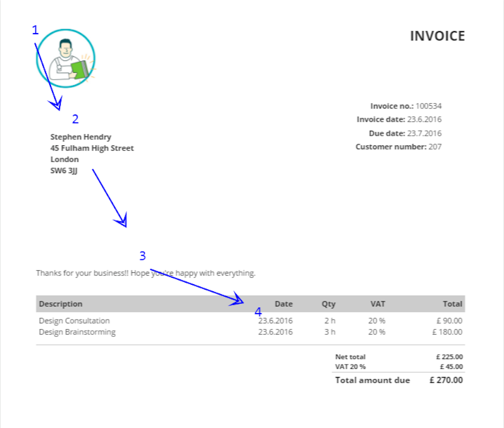504x428 pixels.
Task: Click the recipient name Stephen Hendry
Action: click(81, 137)
